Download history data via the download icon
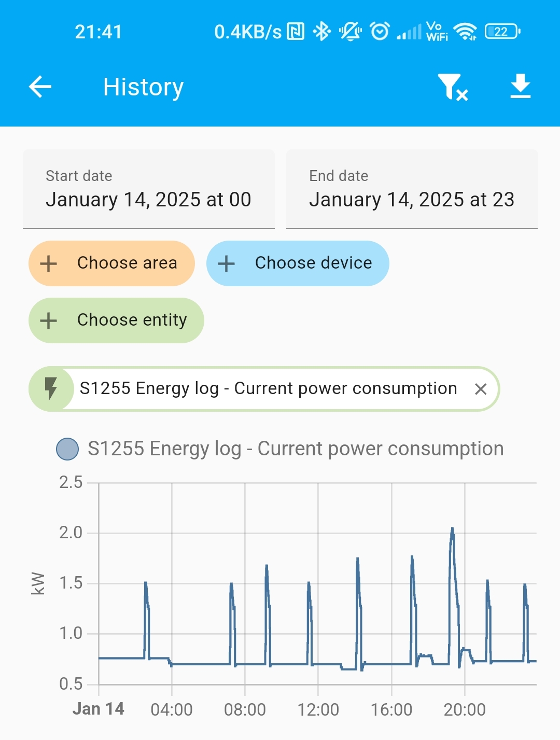Viewport: 560px width, 740px height. point(520,86)
